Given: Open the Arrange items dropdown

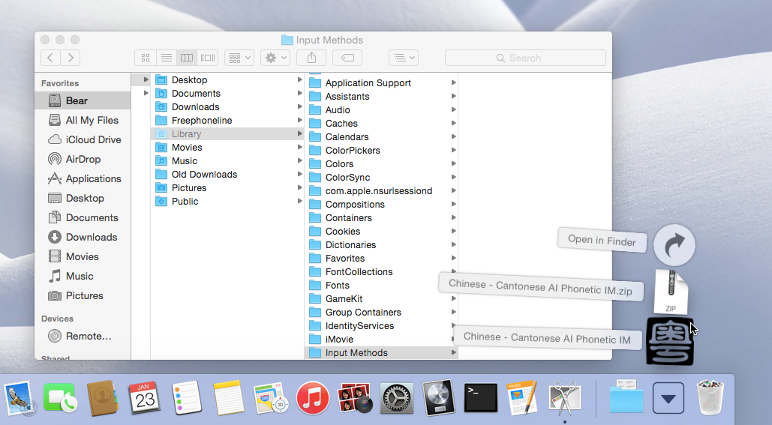Looking at the screenshot, I should click(x=239, y=58).
